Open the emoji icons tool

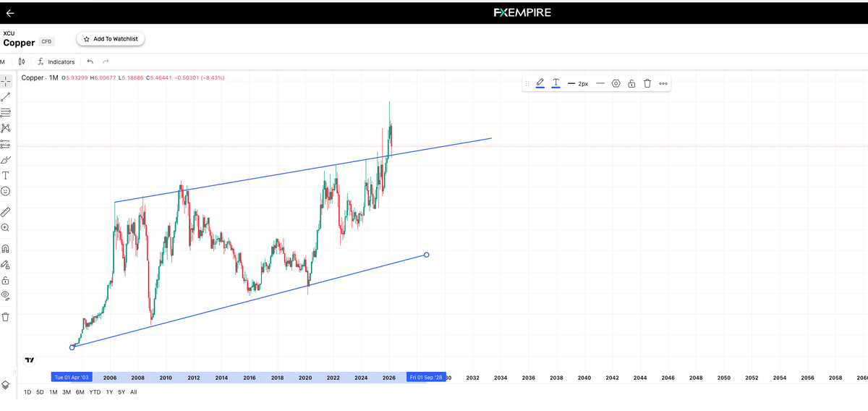coord(6,191)
